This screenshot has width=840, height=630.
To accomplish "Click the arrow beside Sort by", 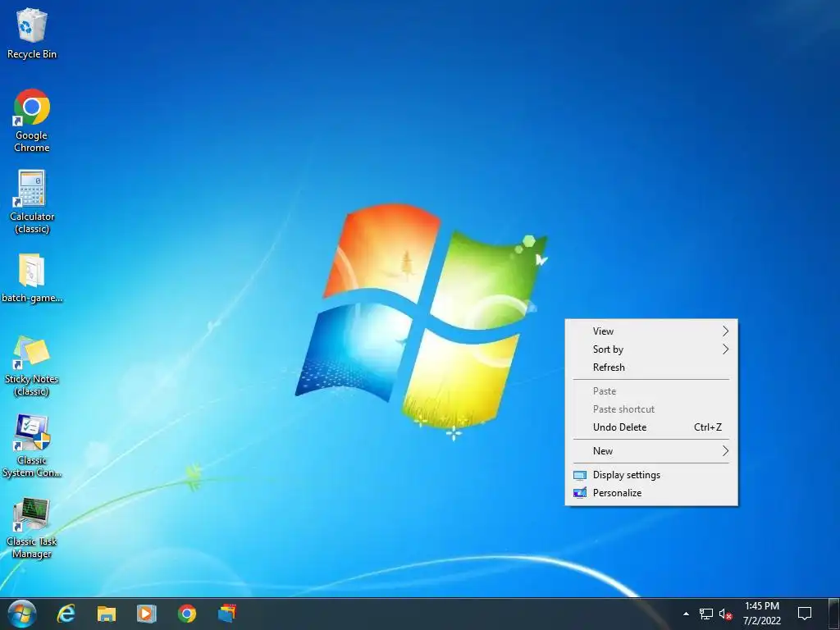I will pyautogui.click(x=725, y=349).
